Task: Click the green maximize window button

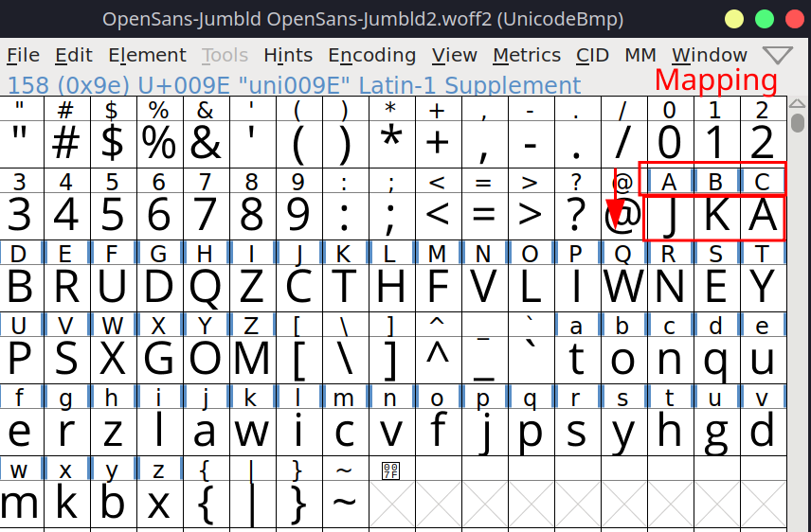Action: tap(765, 19)
